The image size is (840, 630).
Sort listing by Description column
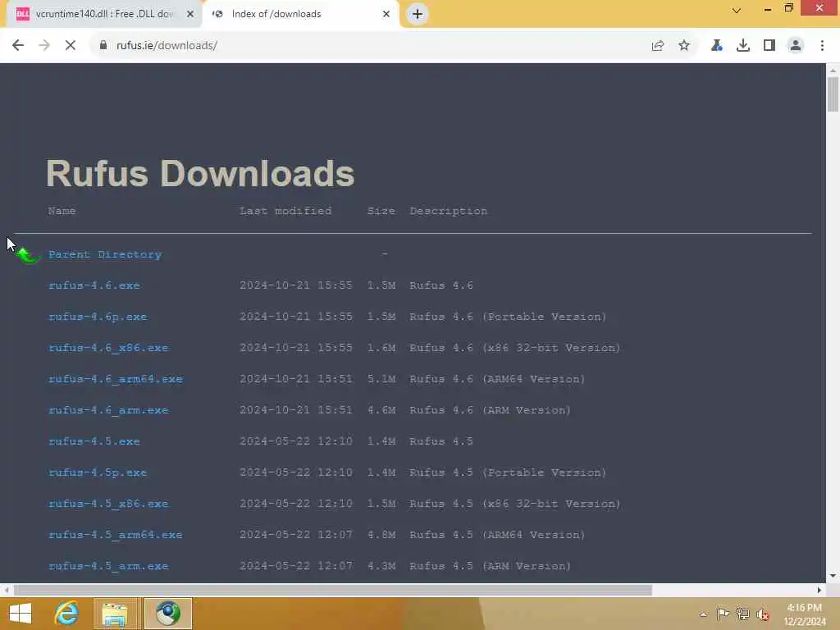point(449,211)
